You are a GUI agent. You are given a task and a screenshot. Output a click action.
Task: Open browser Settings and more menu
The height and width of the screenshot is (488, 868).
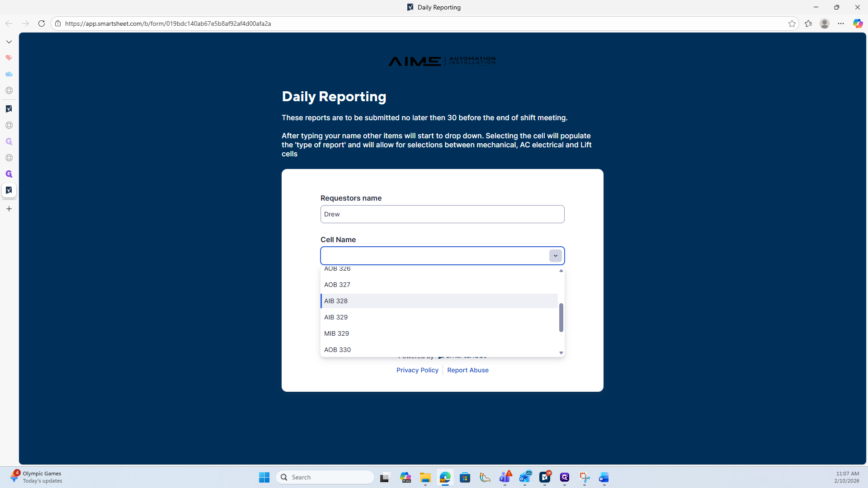pos(840,23)
